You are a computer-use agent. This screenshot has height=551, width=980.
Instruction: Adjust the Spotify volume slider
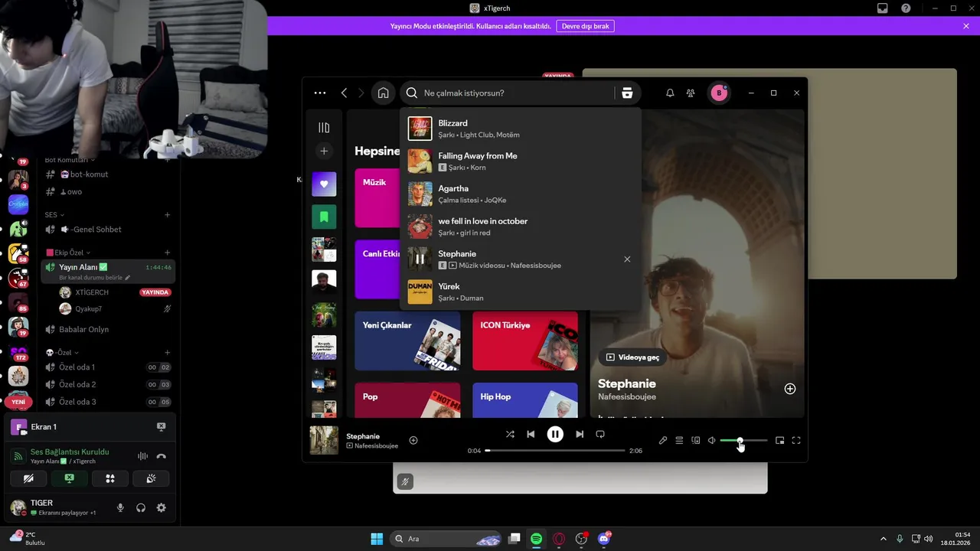(743, 440)
